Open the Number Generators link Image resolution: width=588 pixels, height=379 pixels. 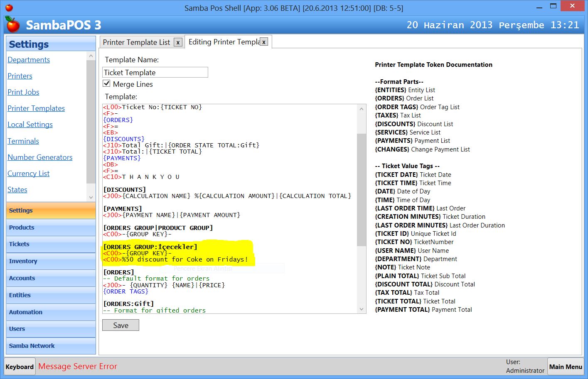point(40,157)
